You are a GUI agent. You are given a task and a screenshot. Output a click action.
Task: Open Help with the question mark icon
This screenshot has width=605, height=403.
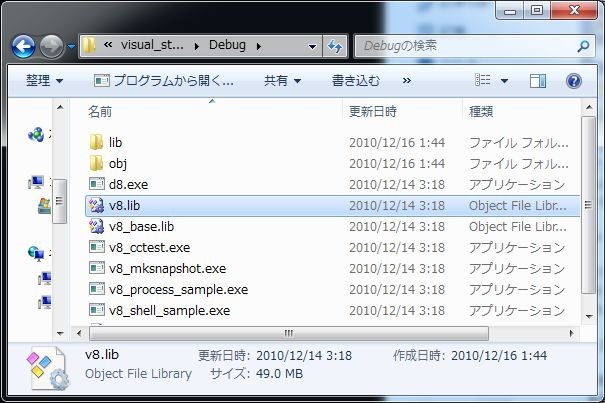574,81
